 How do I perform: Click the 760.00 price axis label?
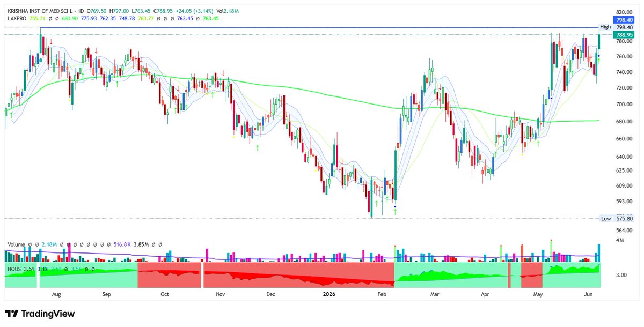[x=625, y=56]
